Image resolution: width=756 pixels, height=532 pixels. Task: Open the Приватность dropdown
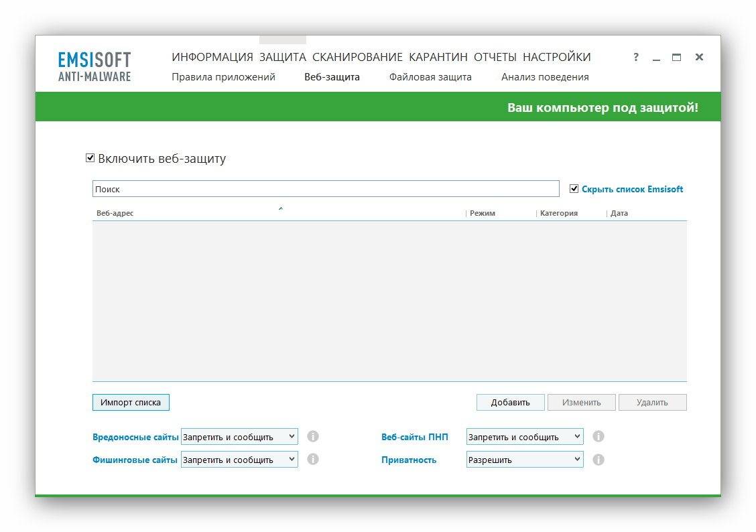coord(525,459)
